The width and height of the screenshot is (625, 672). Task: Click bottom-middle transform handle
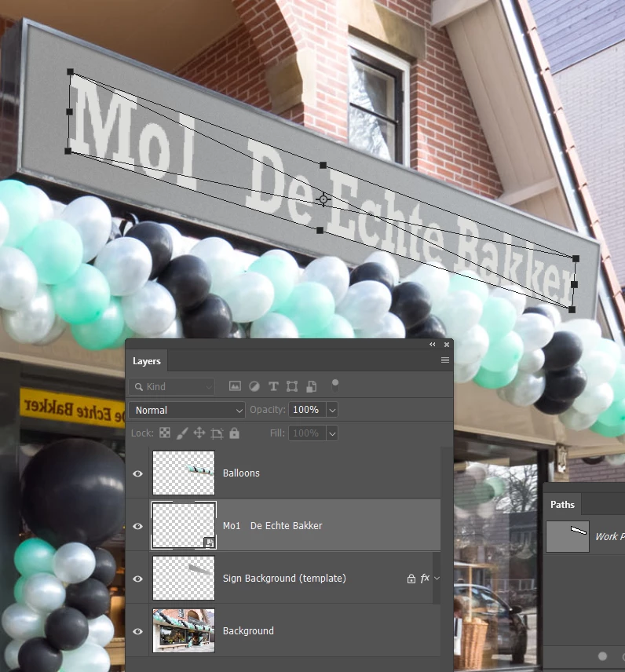pyautogui.click(x=320, y=231)
